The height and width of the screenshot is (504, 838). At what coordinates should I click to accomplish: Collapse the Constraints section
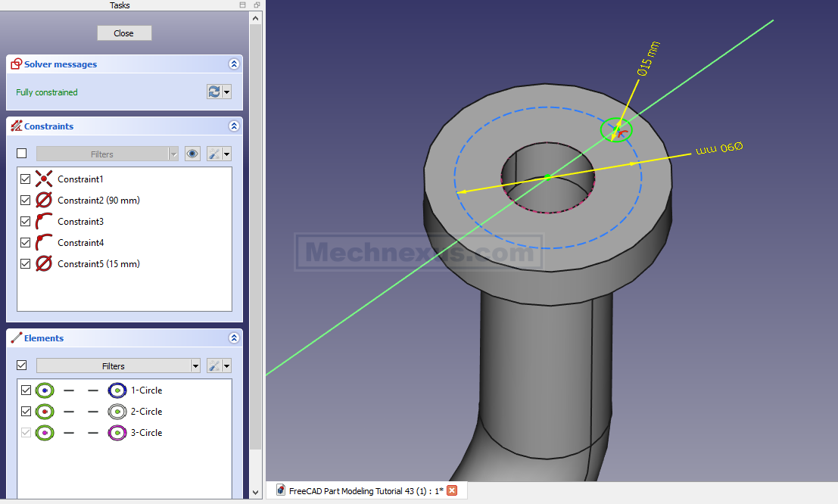234,126
